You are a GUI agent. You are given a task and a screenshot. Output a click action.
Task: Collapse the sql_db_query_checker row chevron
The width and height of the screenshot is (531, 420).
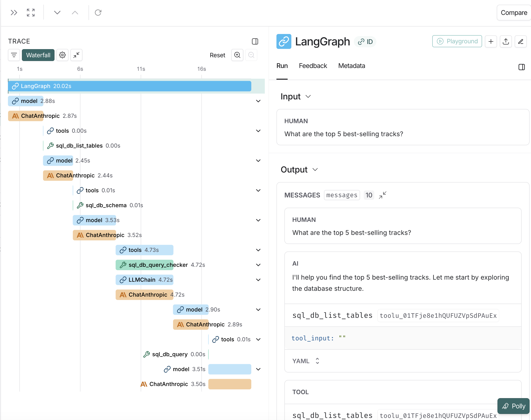point(258,265)
